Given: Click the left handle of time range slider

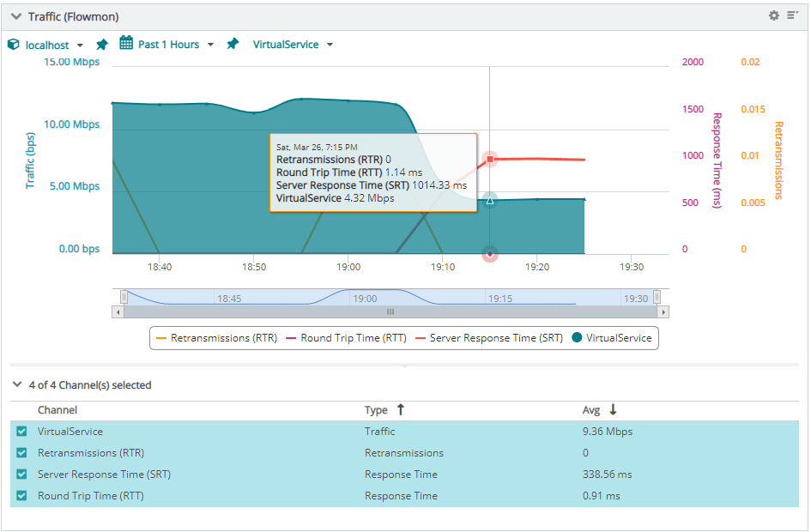Looking at the screenshot, I should pyautogui.click(x=124, y=297).
